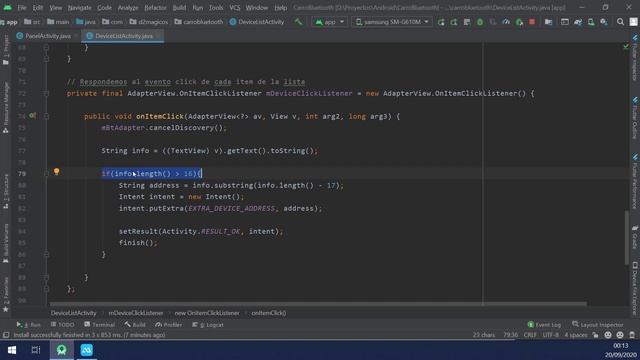Viewport: 640px width, 360px height.
Task: Click the smiley face feedback icon
Action: [608, 335]
